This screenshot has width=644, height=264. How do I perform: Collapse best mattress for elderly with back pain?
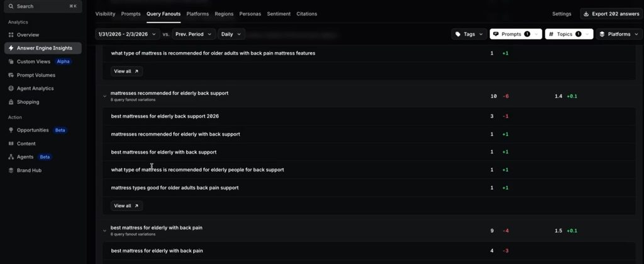pyautogui.click(x=105, y=231)
